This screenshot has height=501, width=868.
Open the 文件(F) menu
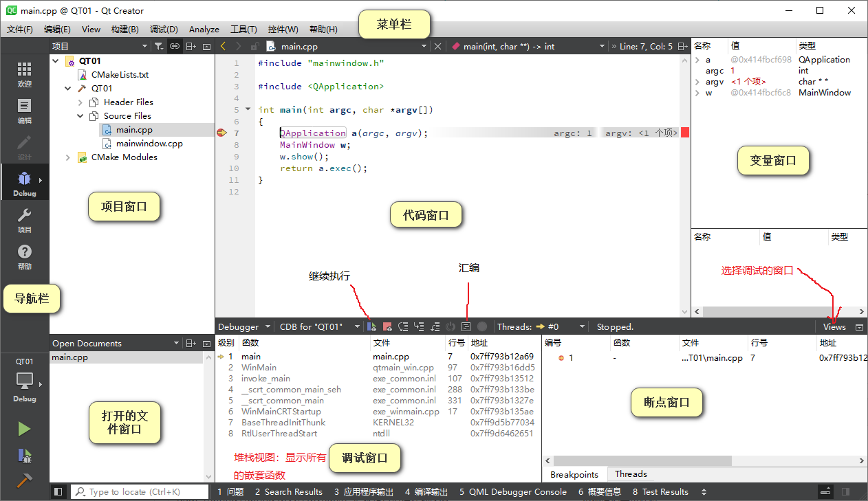[x=20, y=30]
